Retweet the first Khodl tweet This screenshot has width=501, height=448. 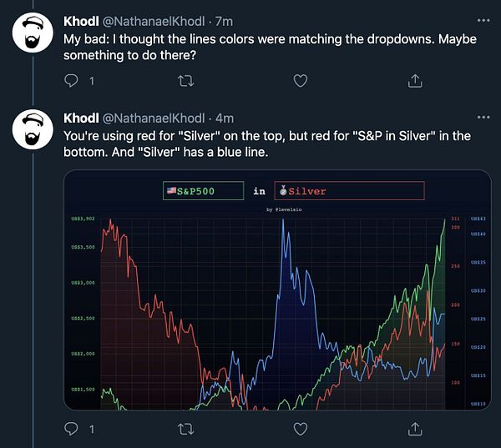click(x=187, y=81)
